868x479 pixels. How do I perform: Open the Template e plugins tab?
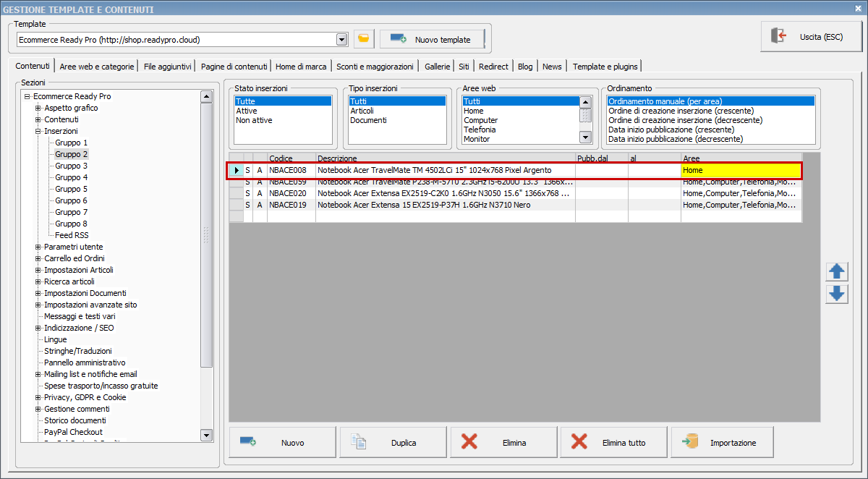tap(605, 66)
